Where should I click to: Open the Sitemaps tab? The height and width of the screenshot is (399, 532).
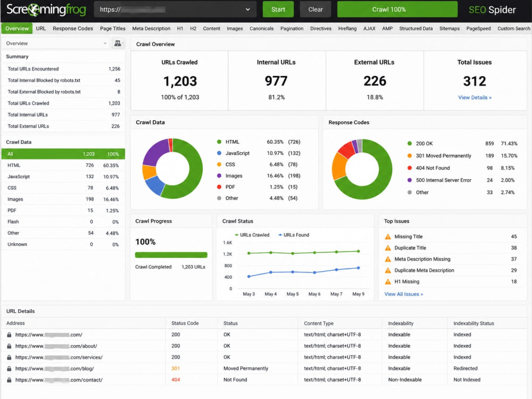tap(450, 29)
